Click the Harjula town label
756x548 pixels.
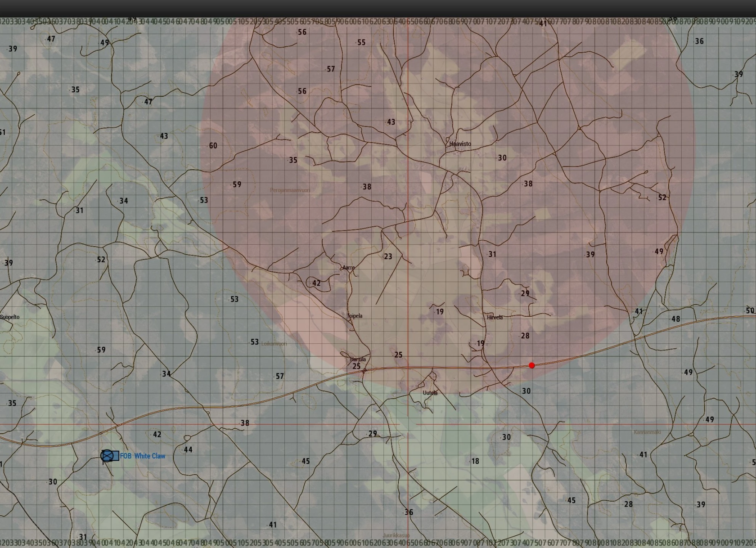tap(357, 359)
